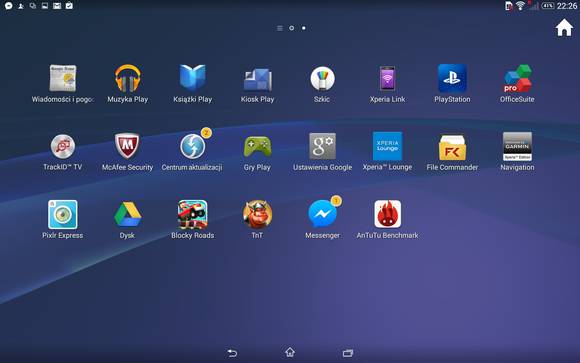Open chat bubble notification in status bar
This screenshot has width=580, height=363.
[x=9, y=6]
